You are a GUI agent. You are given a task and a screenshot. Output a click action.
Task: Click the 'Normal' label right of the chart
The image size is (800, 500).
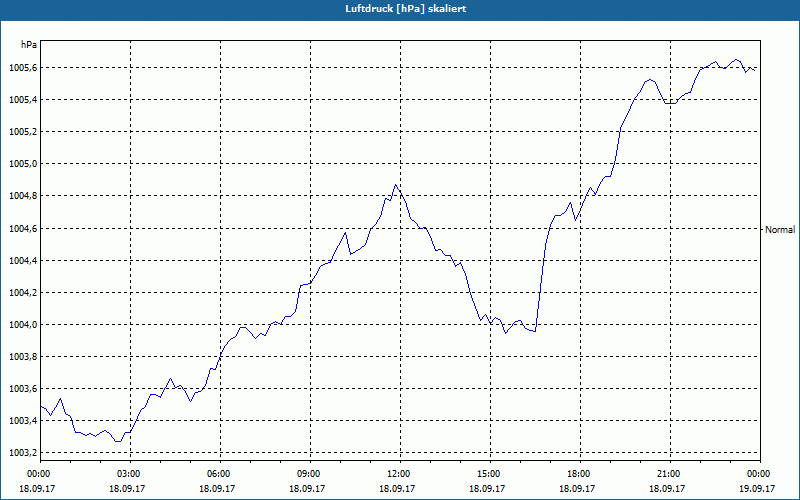pos(780,230)
